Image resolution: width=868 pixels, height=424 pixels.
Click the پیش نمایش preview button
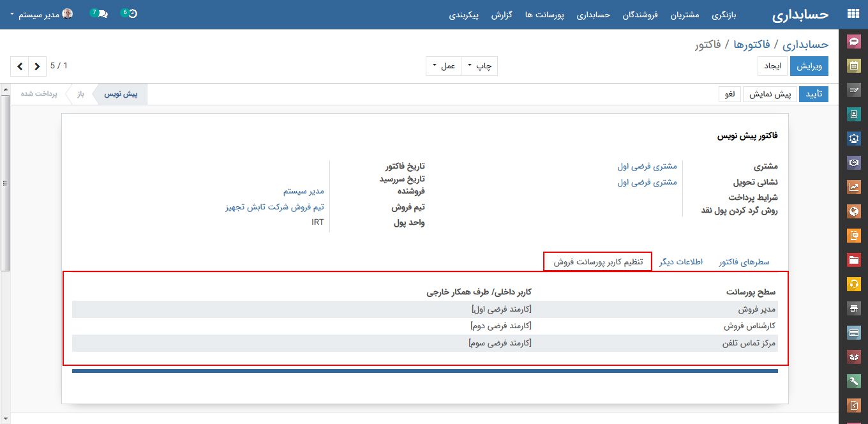(769, 94)
